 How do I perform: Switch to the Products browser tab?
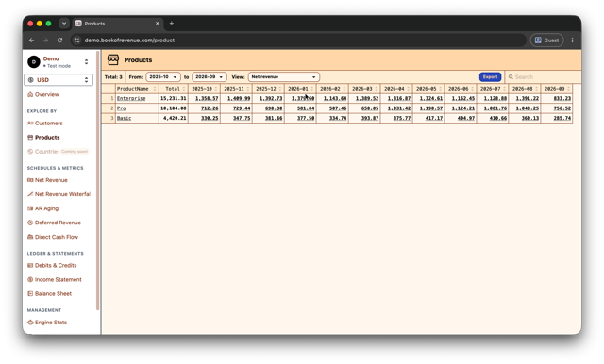click(117, 24)
